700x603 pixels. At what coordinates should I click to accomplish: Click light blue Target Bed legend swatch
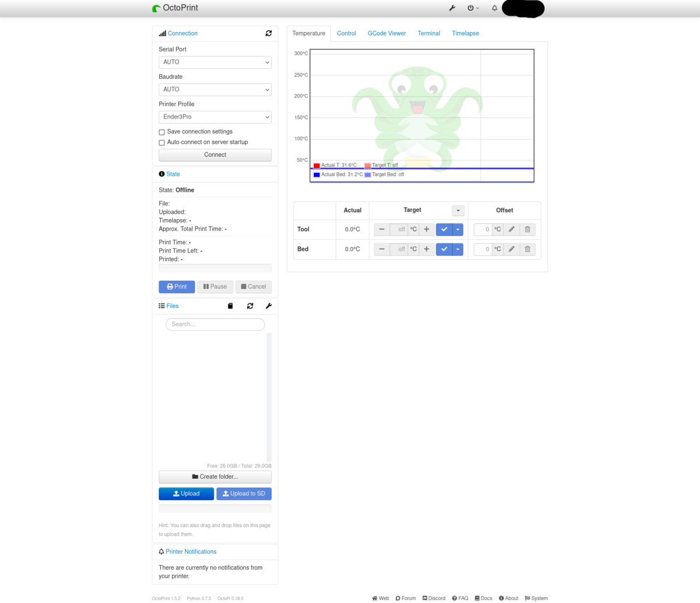[367, 175]
